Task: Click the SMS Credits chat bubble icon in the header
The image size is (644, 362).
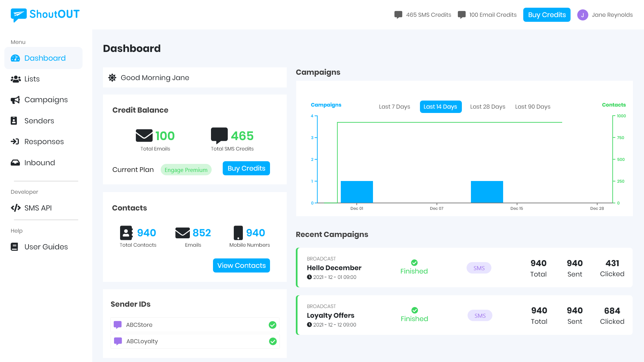Action: pos(398,15)
